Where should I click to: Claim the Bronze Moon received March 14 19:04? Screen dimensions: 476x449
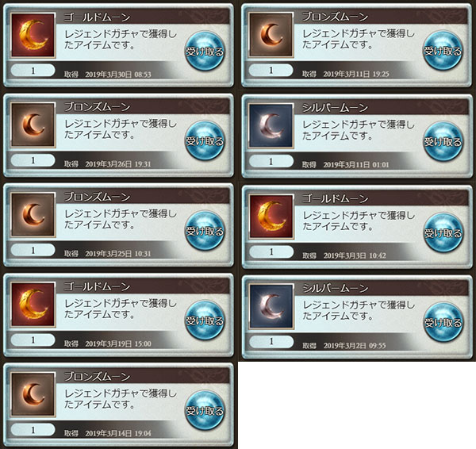pos(205,410)
